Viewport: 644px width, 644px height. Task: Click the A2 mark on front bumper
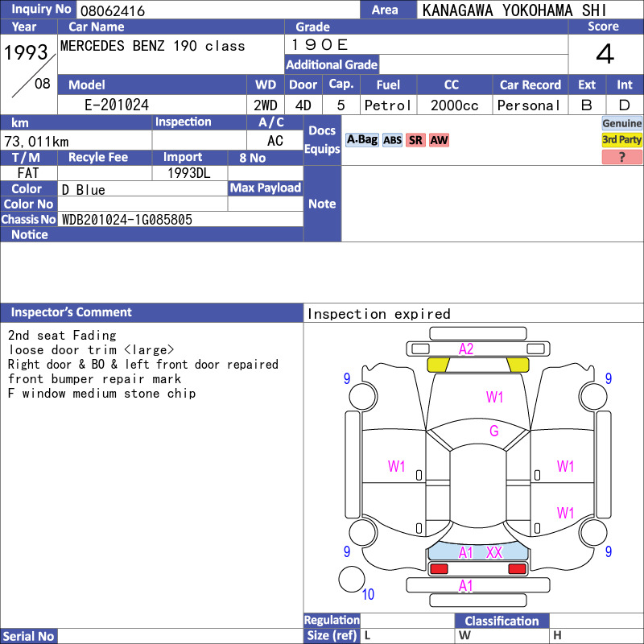coord(466,349)
